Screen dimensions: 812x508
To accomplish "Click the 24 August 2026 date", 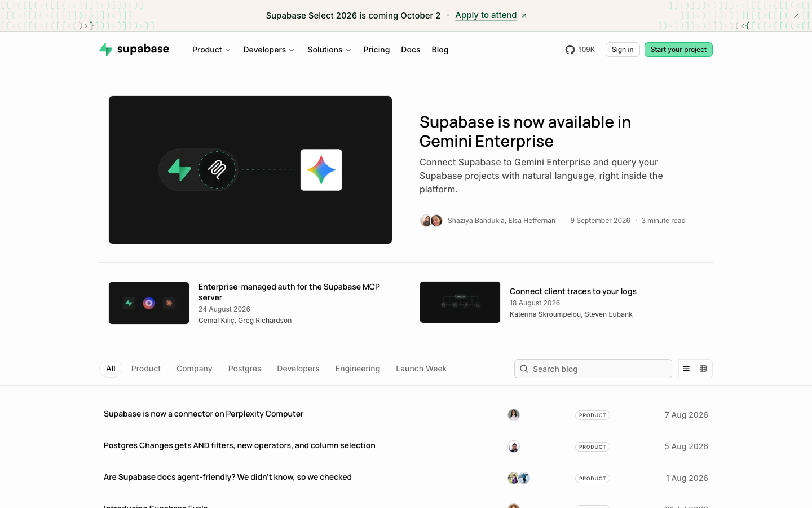I will click(x=224, y=309).
